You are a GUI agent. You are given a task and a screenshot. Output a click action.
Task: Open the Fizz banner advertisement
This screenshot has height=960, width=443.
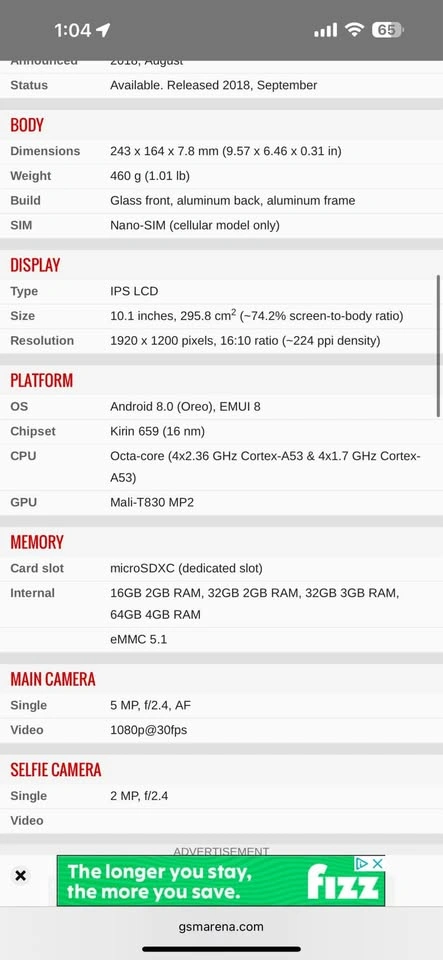[220, 880]
